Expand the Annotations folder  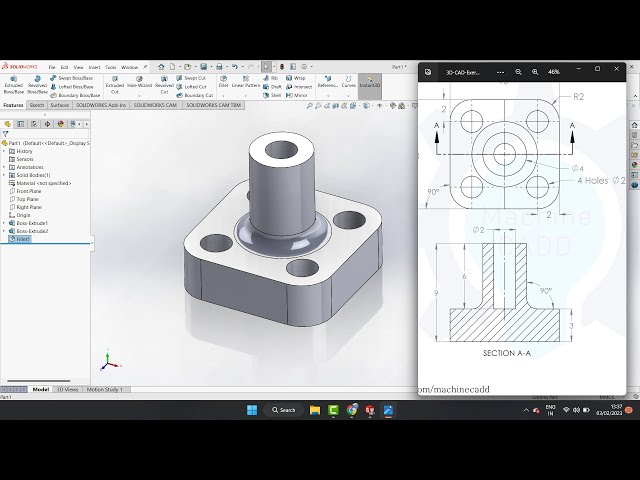coord(4,167)
